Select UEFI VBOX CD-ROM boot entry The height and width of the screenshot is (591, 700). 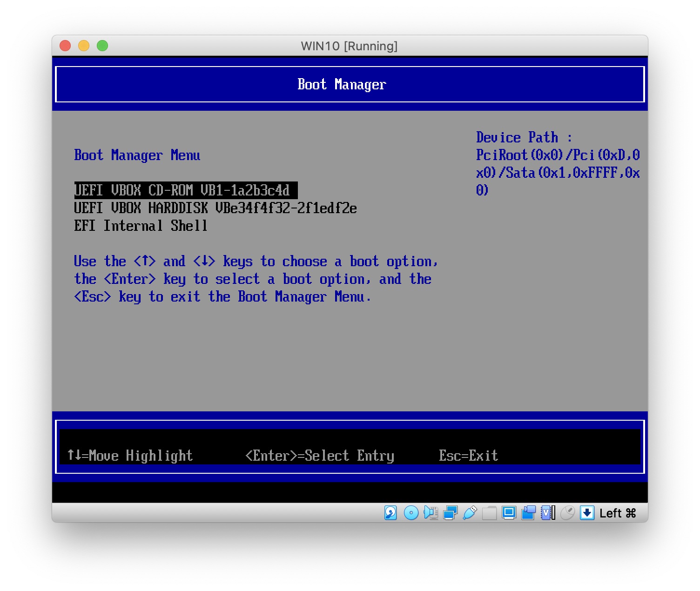point(186,190)
